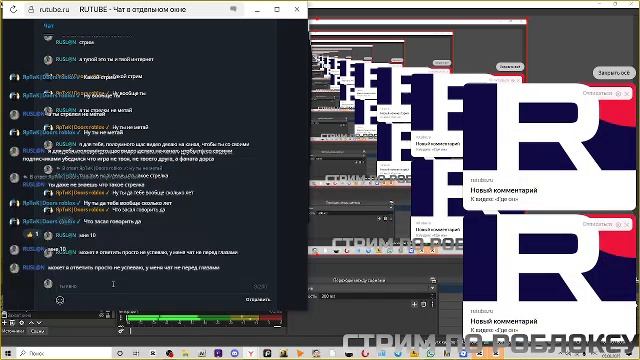Click the message 'может я ответить просто не успеваю' at chat bottom

[133, 268]
